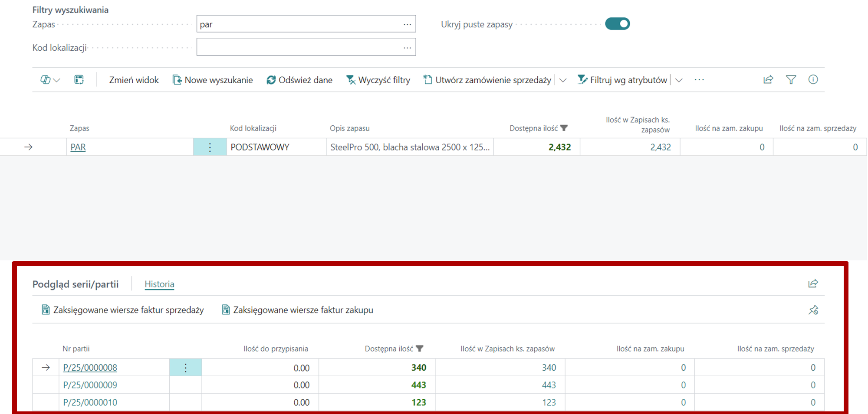Click available quantity 443 value

point(419,385)
